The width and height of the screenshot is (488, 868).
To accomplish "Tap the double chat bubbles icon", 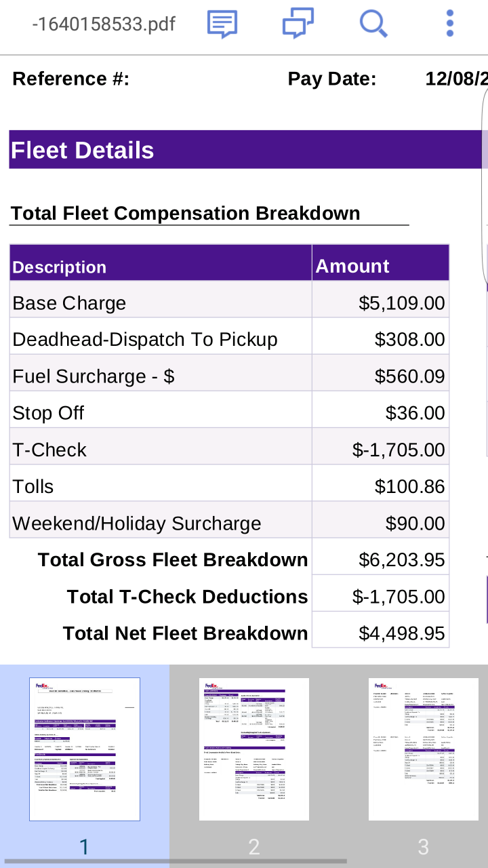I will 298,24.
